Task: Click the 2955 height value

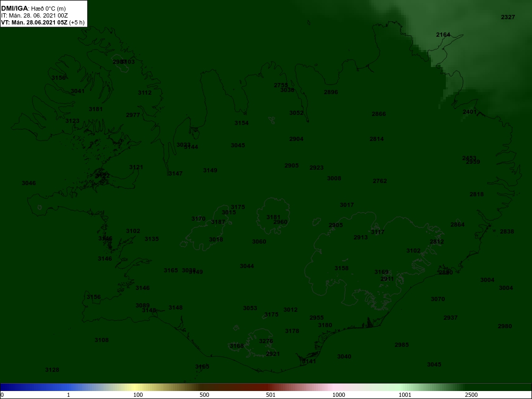Action: [x=317, y=318]
